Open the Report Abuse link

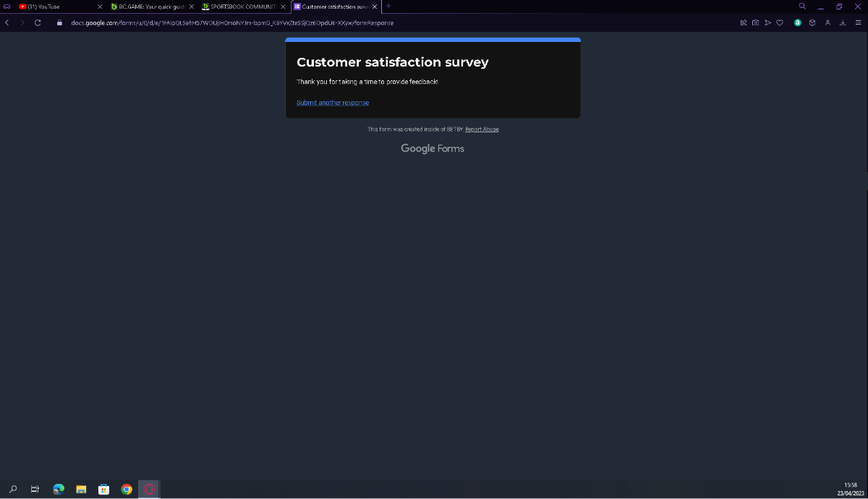[482, 129]
